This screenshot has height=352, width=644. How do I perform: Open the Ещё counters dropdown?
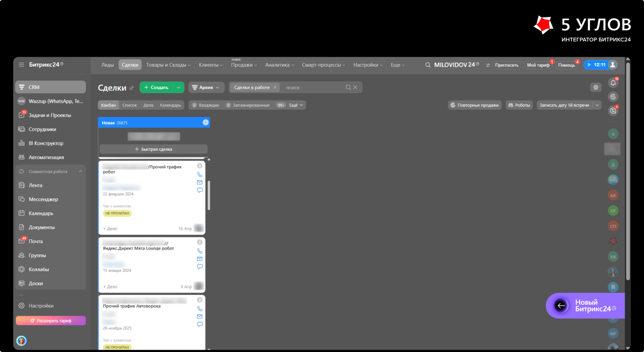pos(296,105)
